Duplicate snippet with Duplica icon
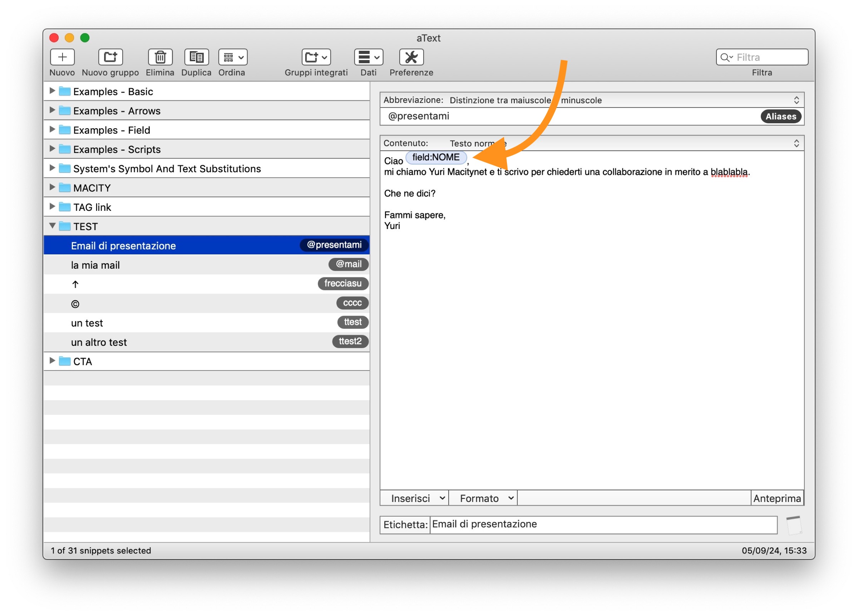The image size is (858, 616). (x=196, y=57)
